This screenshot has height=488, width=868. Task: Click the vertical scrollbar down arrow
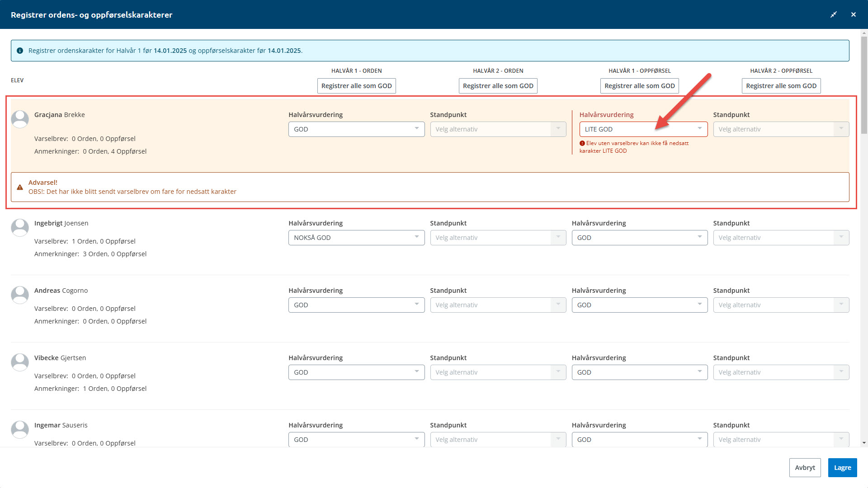(x=864, y=443)
